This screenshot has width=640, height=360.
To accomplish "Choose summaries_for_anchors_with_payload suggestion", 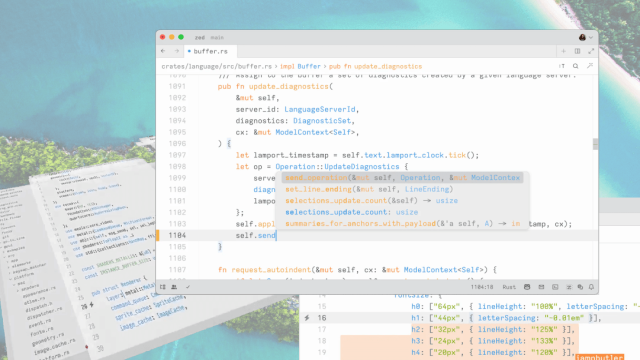I will 402,223.
